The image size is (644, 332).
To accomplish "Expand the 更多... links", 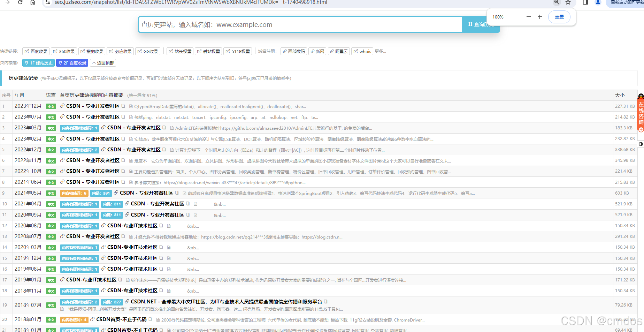I will (x=380, y=51).
